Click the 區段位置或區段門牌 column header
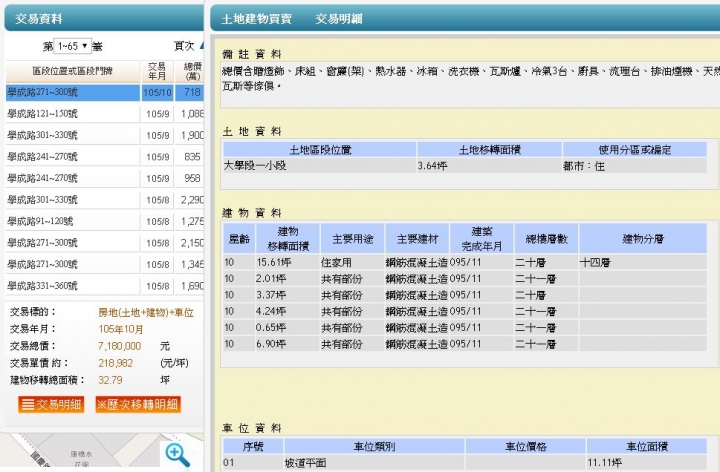This screenshot has width=720, height=472. click(73, 71)
